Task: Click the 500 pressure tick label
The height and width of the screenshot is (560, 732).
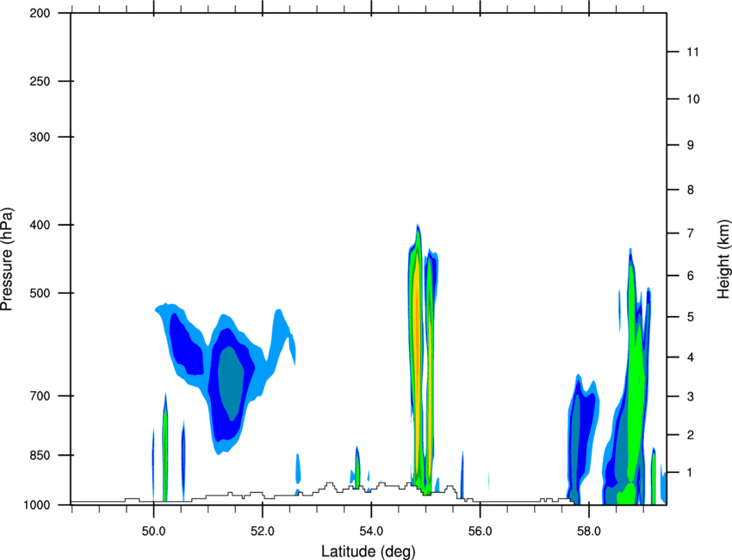Action: point(40,293)
